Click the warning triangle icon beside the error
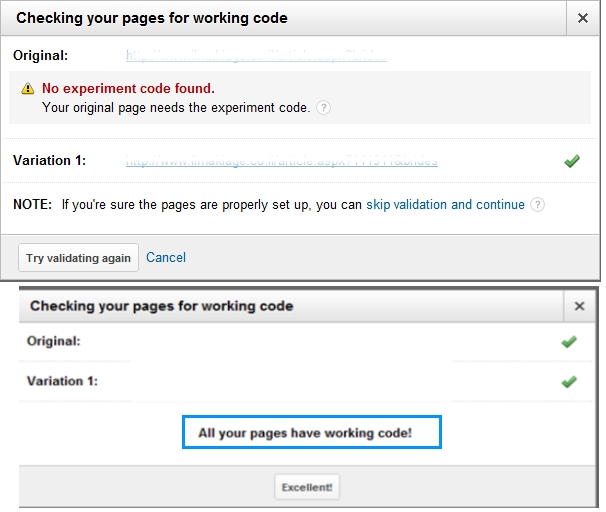 pyautogui.click(x=27, y=89)
